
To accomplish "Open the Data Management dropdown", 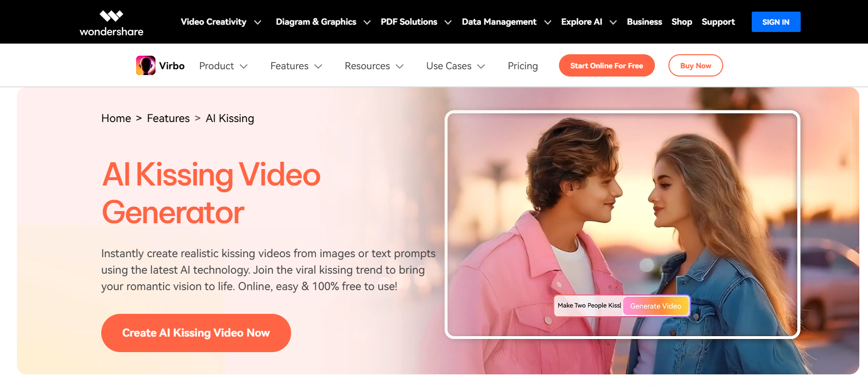I will point(506,22).
